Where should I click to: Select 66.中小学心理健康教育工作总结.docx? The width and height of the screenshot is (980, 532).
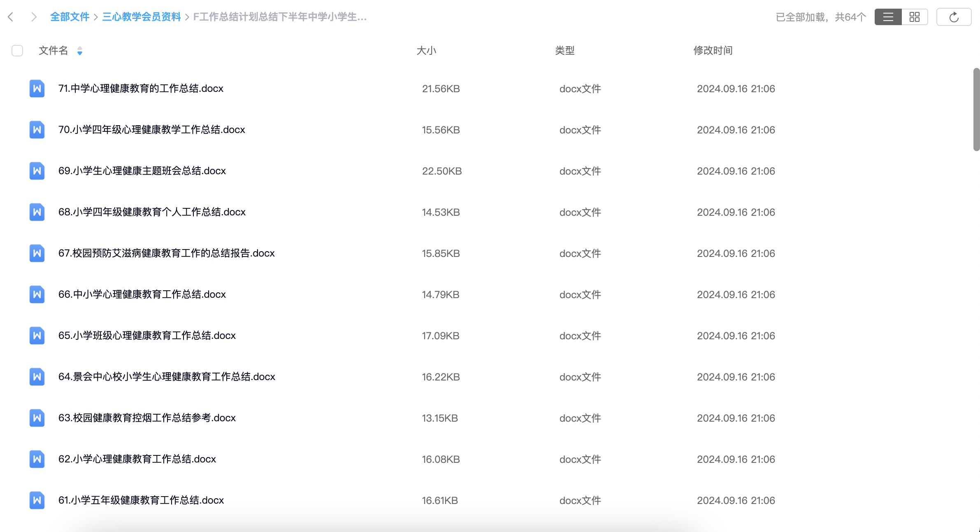pos(142,294)
